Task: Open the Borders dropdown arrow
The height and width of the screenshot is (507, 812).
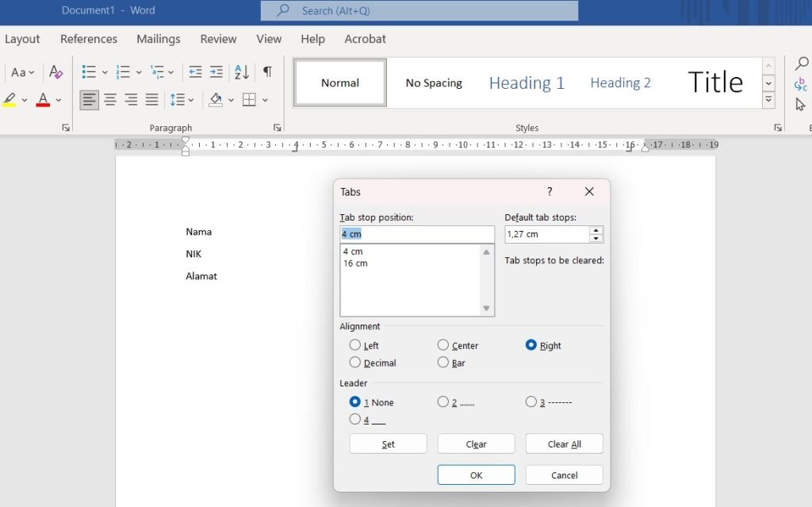Action: pyautogui.click(x=265, y=100)
